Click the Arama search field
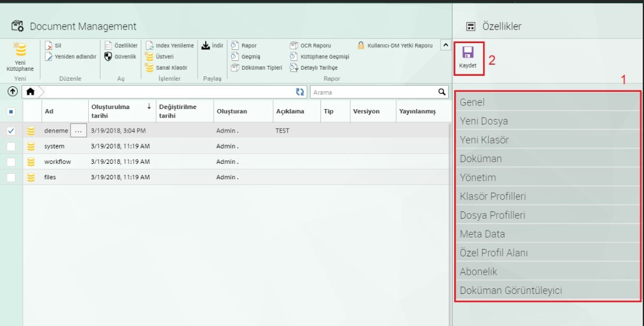Screen dimensions: 644x326 (373, 92)
